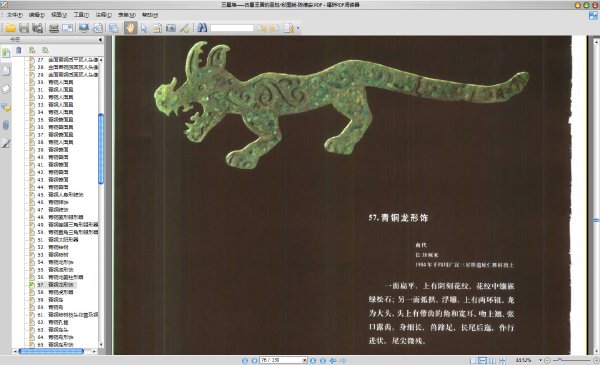The image size is (600, 365).
Task: Select the typewriter pen tool icon
Action: (x=184, y=28)
